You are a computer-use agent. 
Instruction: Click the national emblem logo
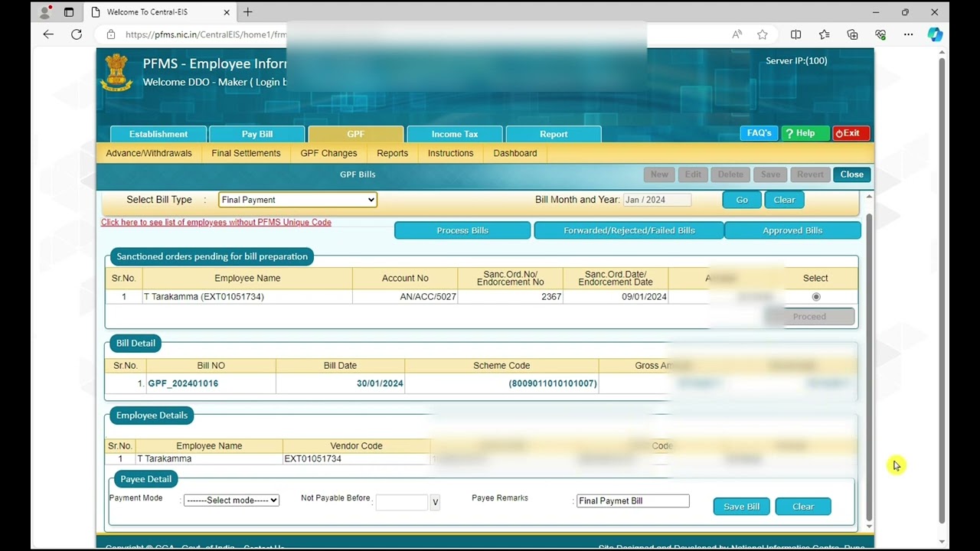[116, 73]
